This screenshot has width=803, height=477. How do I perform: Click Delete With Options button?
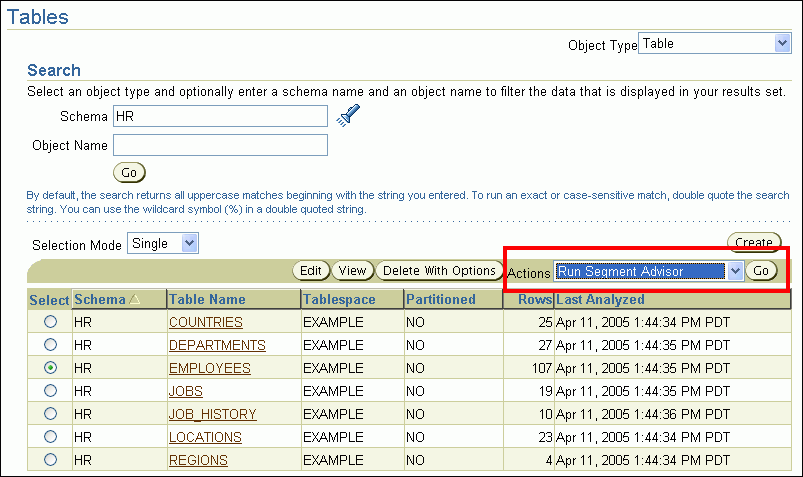(x=439, y=270)
